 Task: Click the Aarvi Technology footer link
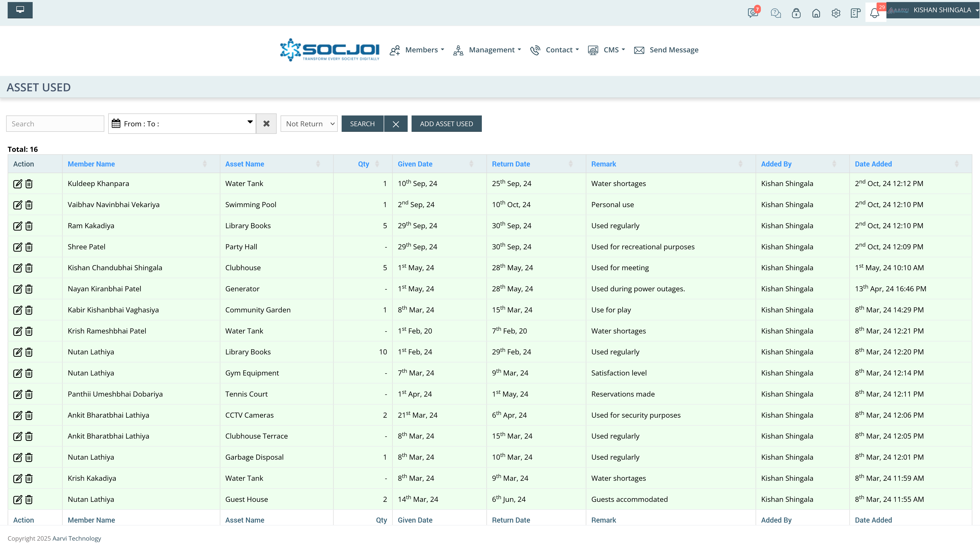click(x=77, y=538)
